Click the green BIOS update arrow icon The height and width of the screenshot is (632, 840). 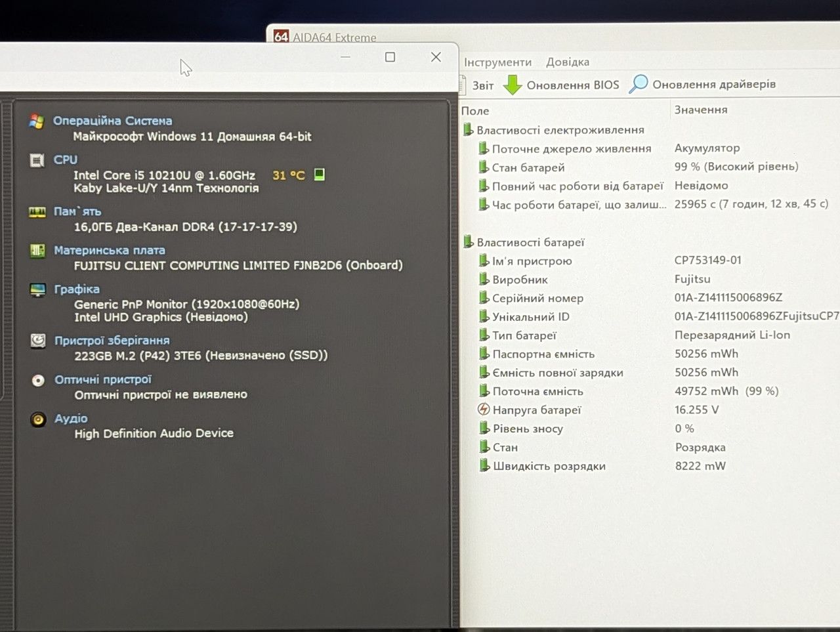click(513, 85)
